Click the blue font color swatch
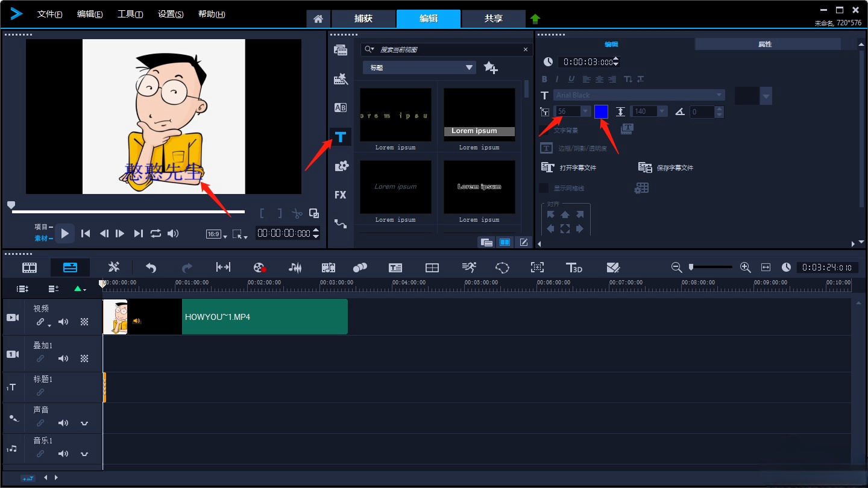 pos(601,111)
